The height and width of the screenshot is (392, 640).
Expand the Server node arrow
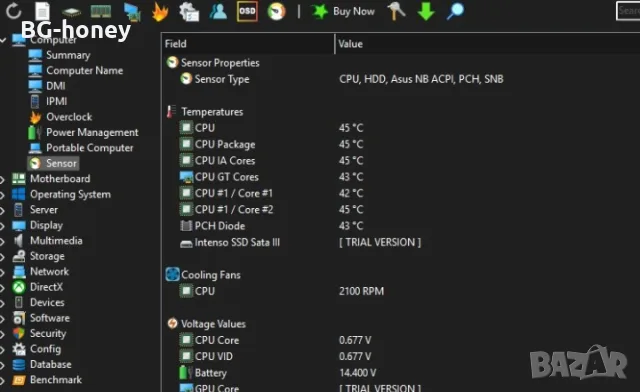[3, 210]
